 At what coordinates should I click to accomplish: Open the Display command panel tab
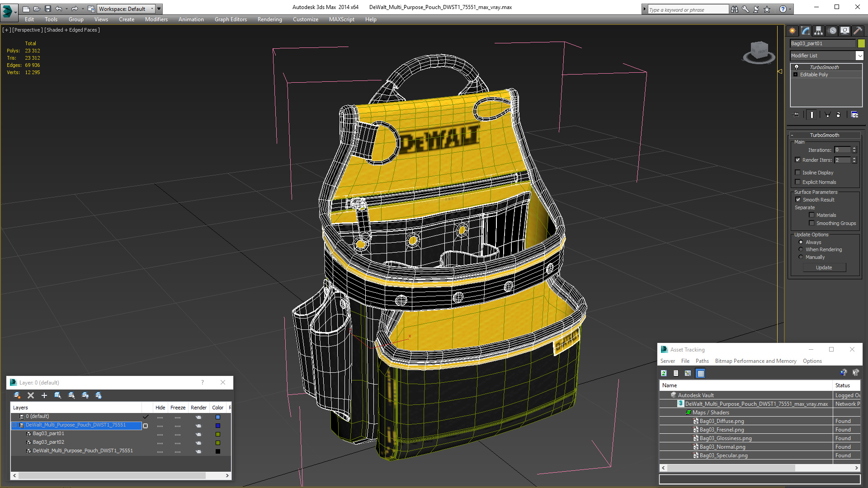click(x=845, y=31)
